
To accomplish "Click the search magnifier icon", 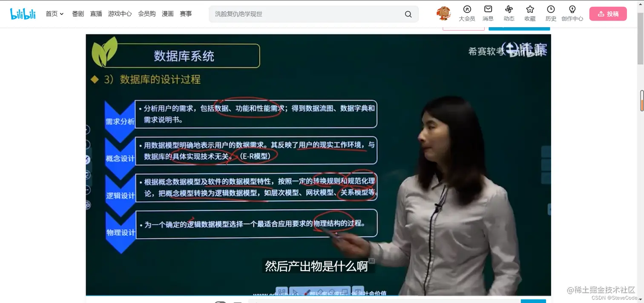I will point(408,14).
